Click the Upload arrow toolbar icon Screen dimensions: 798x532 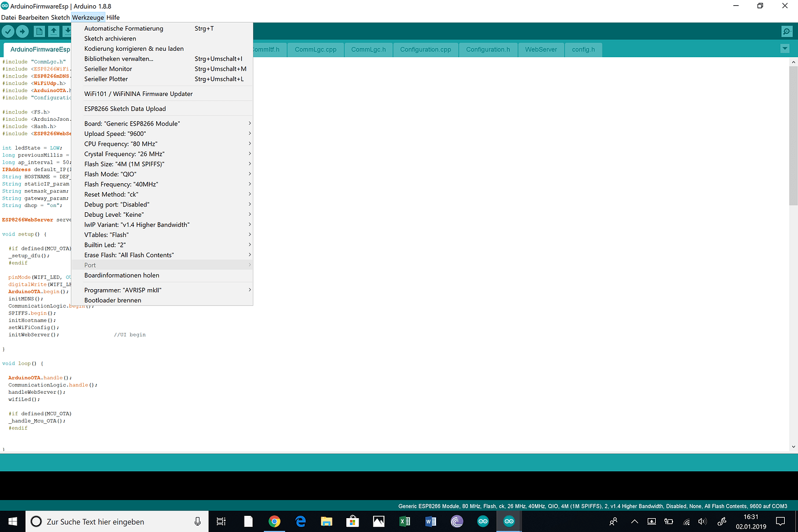click(23, 31)
